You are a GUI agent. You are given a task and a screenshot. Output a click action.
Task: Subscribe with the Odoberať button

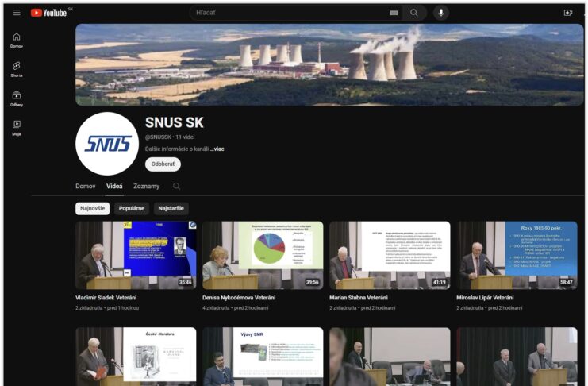click(x=163, y=164)
